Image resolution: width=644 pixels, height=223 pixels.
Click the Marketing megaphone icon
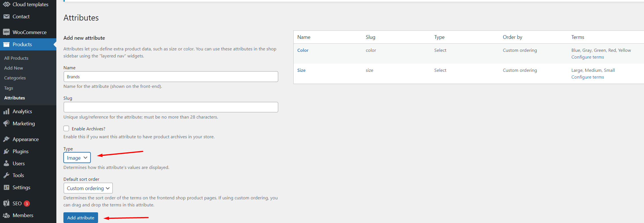coord(6,123)
